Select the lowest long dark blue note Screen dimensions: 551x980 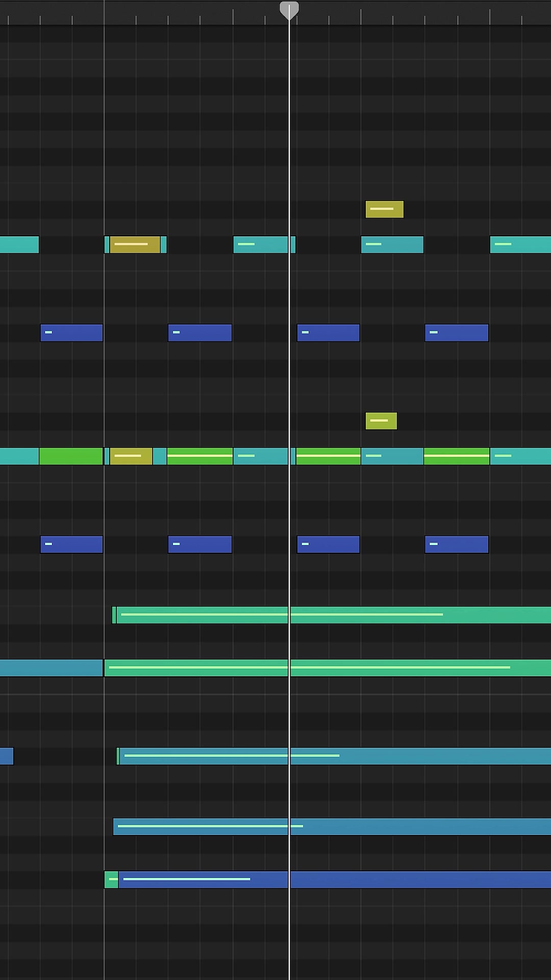pyautogui.click(x=335, y=879)
